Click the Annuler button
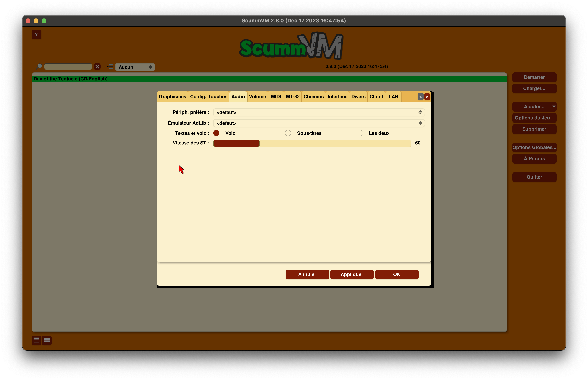Viewport: 588px width, 380px height. (x=307, y=274)
